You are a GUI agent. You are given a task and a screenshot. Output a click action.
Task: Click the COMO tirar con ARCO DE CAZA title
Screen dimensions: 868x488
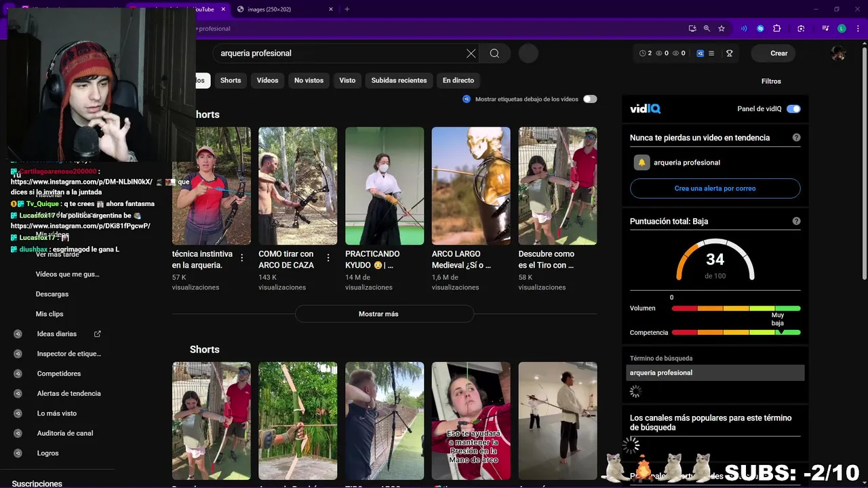(286, 260)
